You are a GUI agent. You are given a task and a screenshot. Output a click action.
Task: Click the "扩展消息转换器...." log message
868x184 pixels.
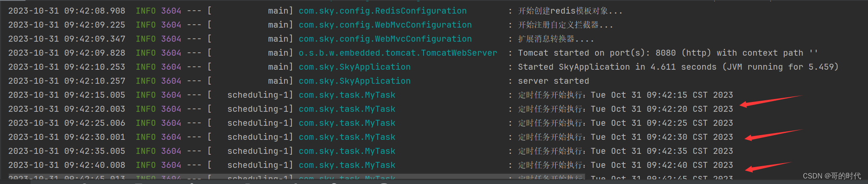coord(555,39)
